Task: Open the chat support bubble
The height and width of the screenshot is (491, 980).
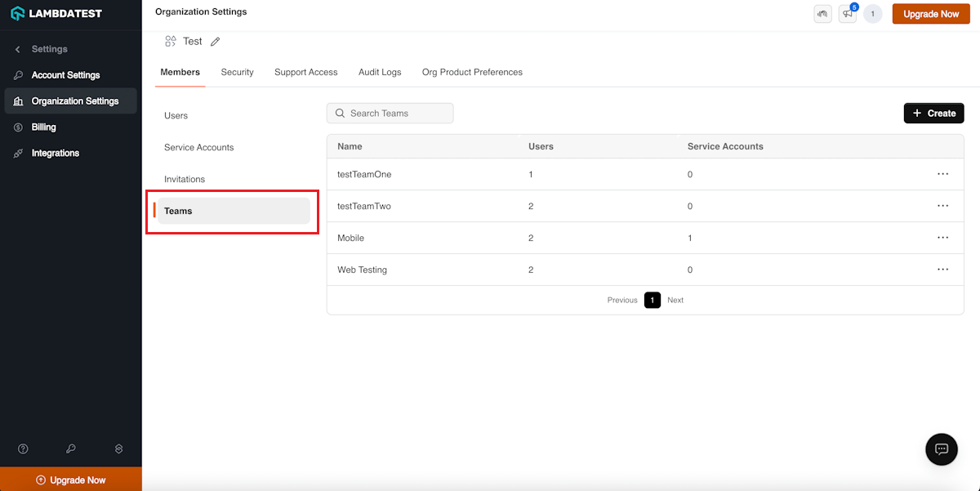Action: (941, 449)
